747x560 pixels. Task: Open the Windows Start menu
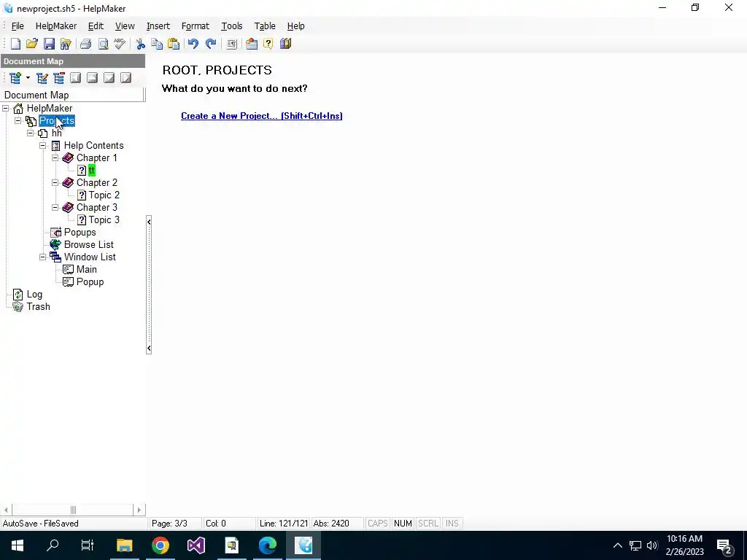point(18,545)
